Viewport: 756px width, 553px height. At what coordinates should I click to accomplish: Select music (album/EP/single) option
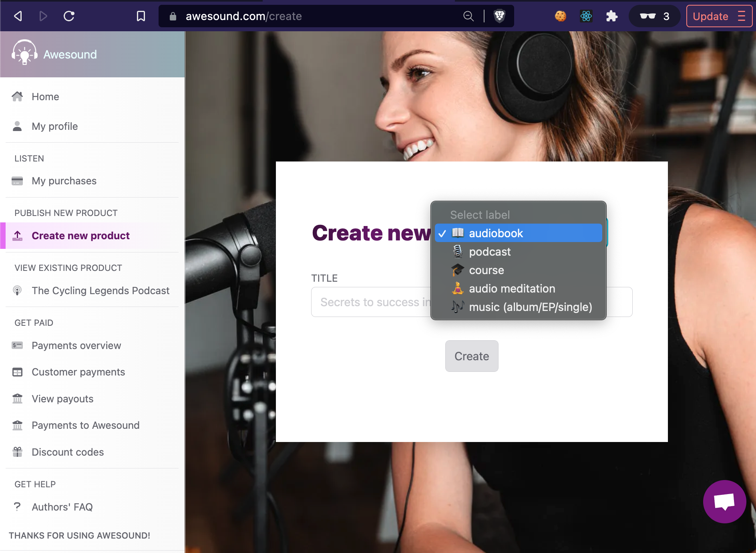point(530,307)
